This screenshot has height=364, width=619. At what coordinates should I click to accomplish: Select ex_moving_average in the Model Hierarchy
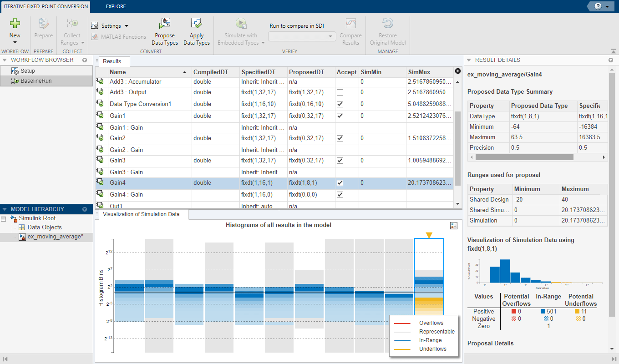(55, 237)
